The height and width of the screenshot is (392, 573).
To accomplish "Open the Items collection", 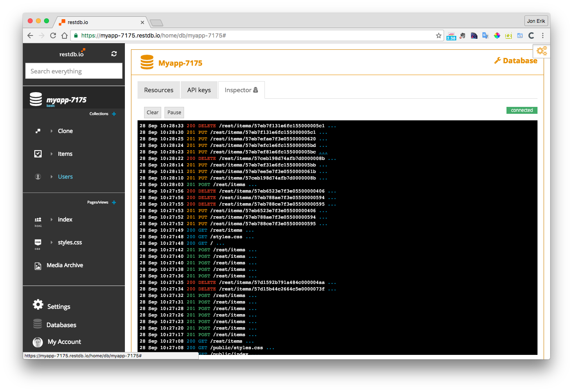I will (x=65, y=154).
